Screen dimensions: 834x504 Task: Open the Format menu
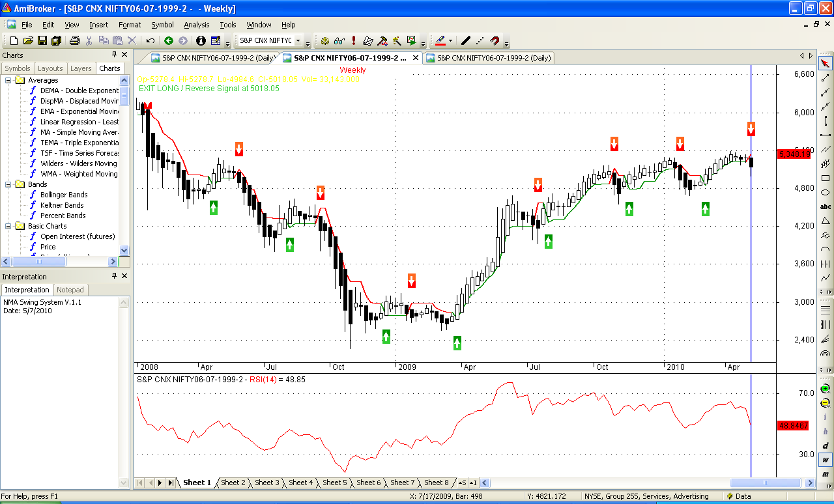click(130, 25)
